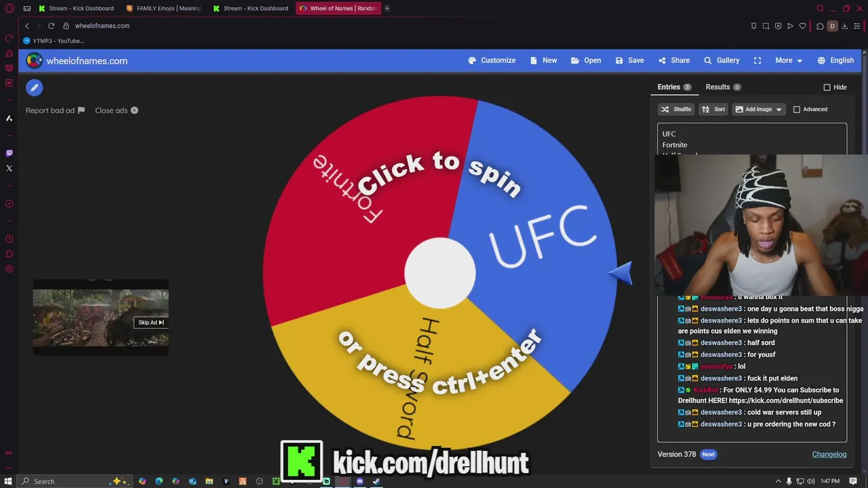This screenshot has width=868, height=488.
Task: Click the Share button
Action: click(x=673, y=60)
